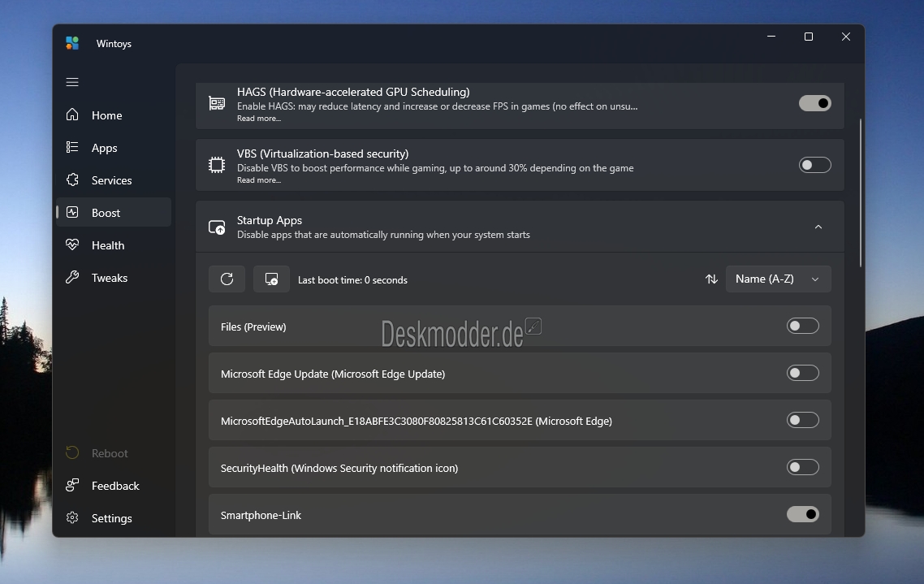Viewport: 924px width, 584px height.
Task: Turn off Smartphone-Link startup toggle
Action: click(x=802, y=514)
